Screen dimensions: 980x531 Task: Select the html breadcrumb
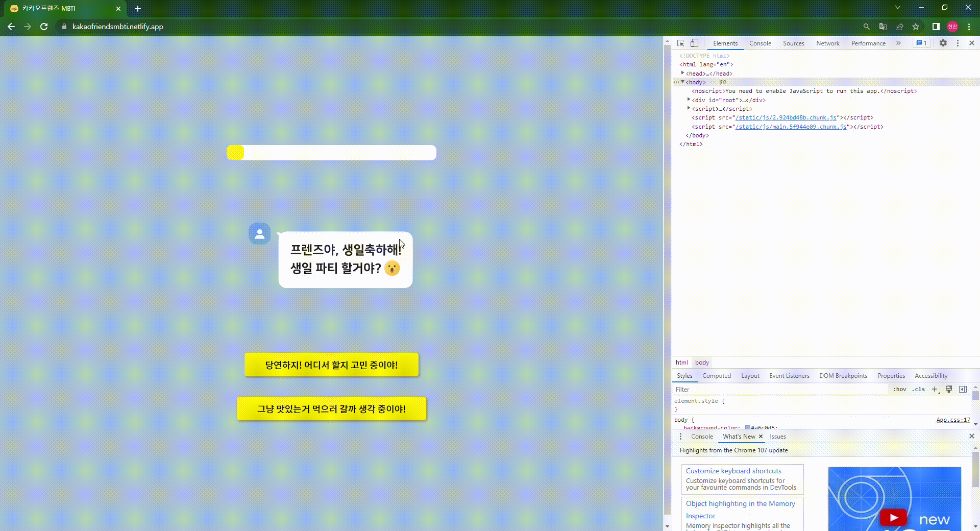(682, 363)
